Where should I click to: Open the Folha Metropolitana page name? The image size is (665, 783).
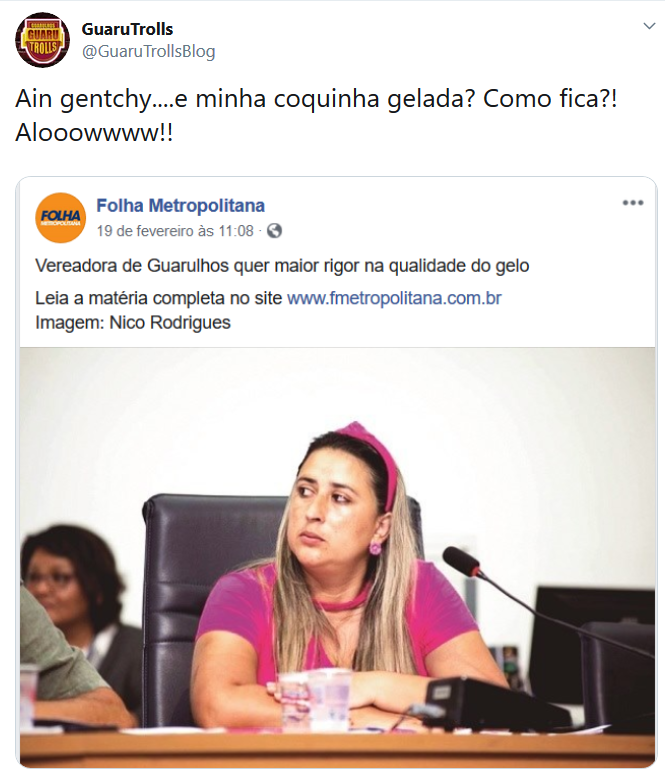[x=180, y=205]
